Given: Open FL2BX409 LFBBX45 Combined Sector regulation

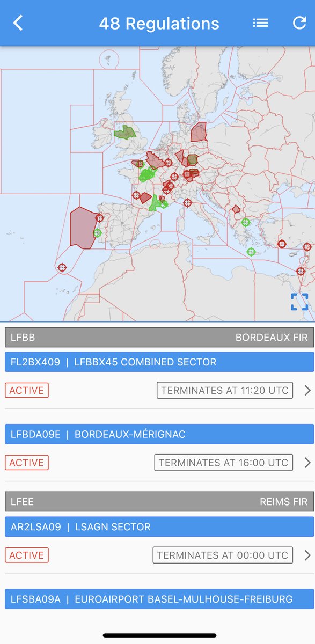Looking at the screenshot, I should coord(159,362).
